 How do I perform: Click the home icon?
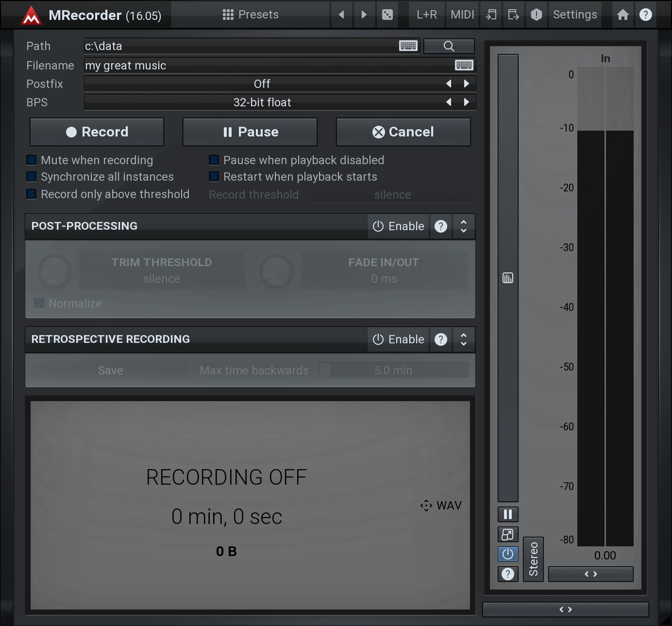click(x=623, y=15)
